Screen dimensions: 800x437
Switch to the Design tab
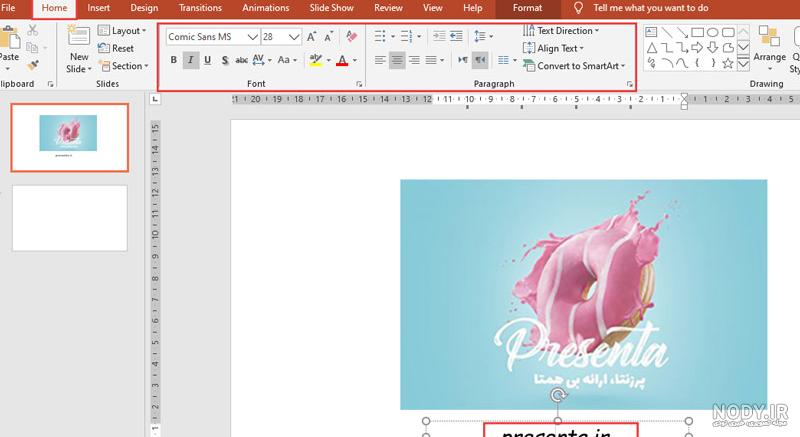pyautogui.click(x=144, y=8)
